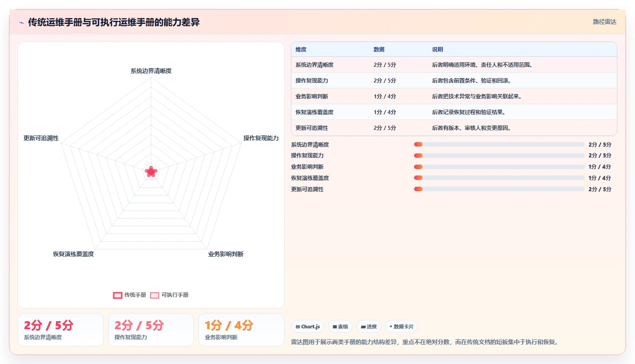Click the 业务影响判断 progress bar
Screen dimensions: 635x364
pos(499,167)
